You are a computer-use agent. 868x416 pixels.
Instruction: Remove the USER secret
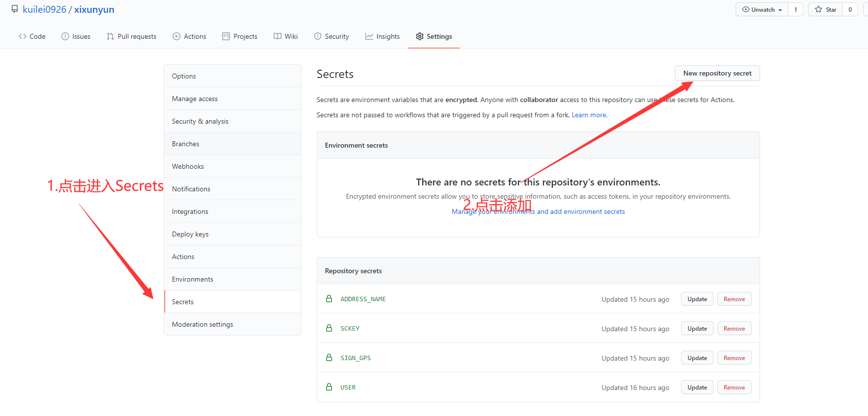coord(734,387)
